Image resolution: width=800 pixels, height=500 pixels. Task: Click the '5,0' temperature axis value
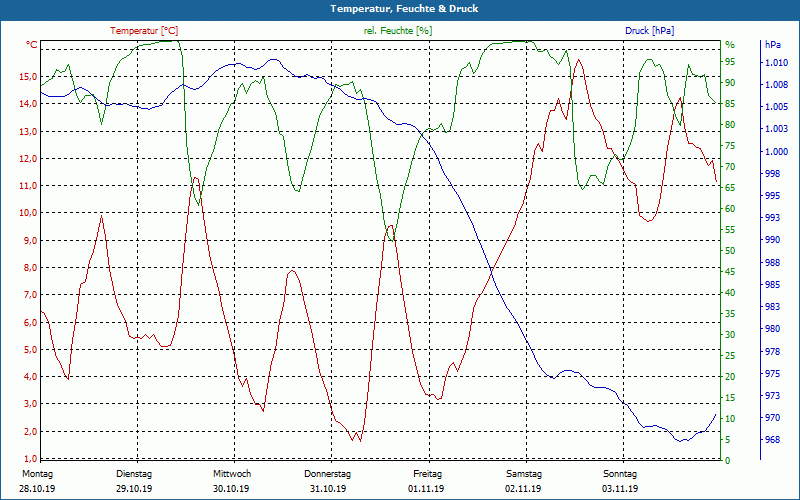point(30,349)
